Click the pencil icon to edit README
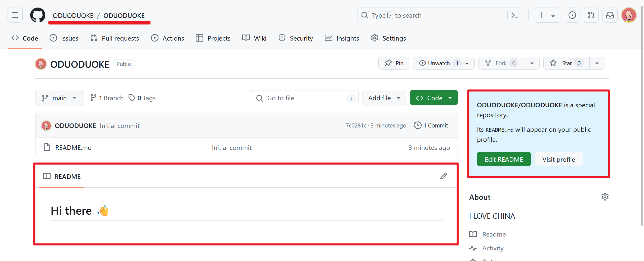 tap(443, 176)
